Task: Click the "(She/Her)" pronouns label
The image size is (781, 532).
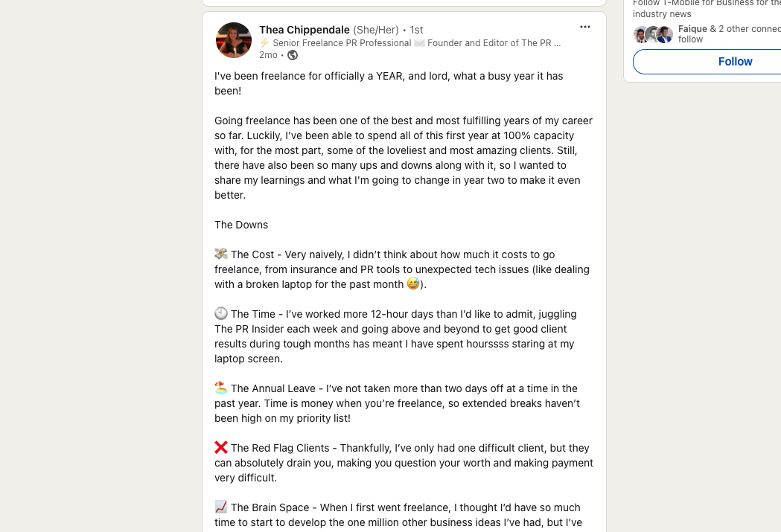Action: [x=376, y=30]
